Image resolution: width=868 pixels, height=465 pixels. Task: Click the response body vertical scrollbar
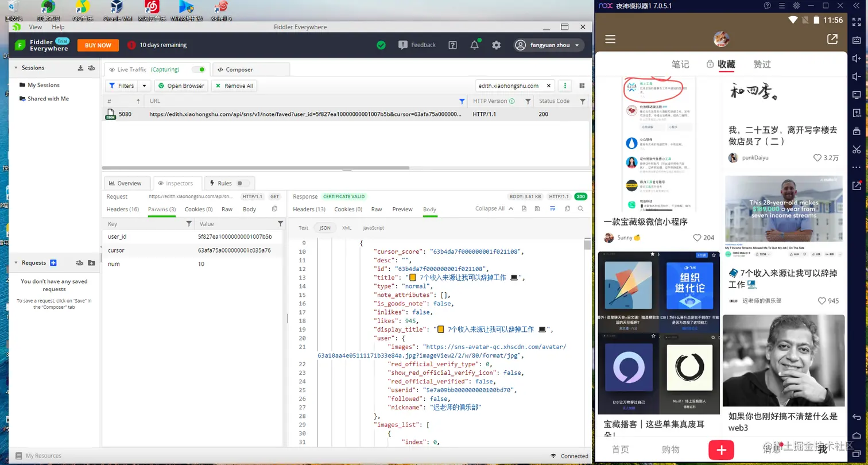(587, 245)
